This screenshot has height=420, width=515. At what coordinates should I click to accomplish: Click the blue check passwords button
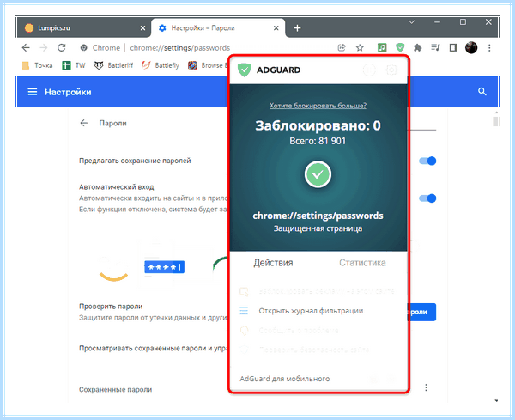pos(421,312)
